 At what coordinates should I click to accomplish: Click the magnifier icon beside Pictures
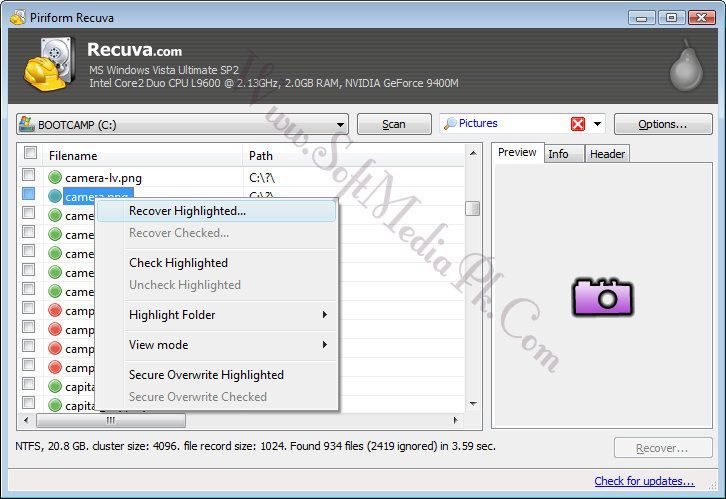click(x=450, y=124)
